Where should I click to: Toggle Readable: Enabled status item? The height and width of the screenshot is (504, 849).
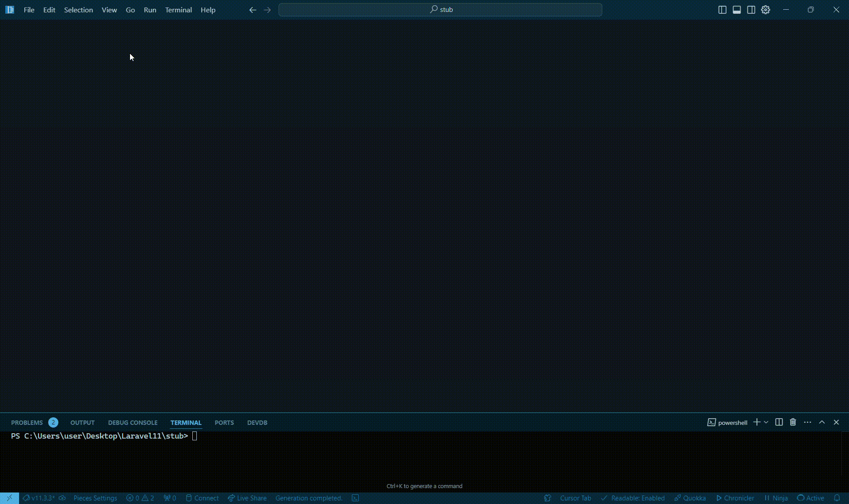coord(633,498)
